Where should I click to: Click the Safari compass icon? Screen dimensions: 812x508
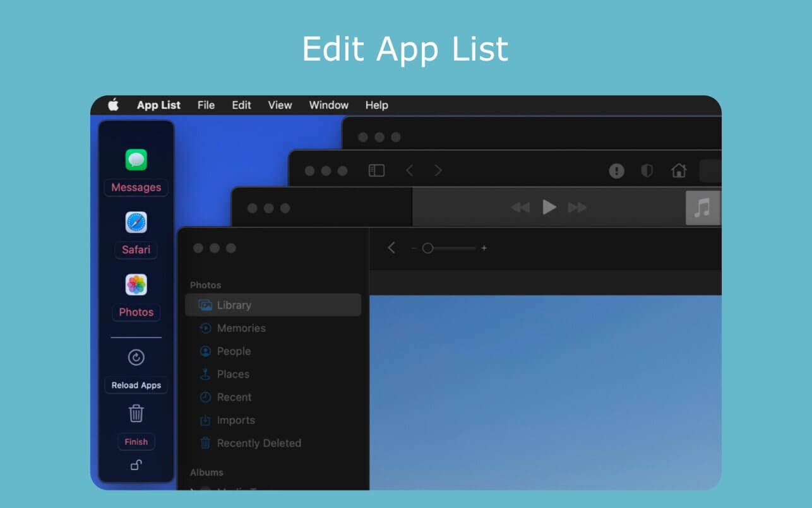(x=136, y=222)
